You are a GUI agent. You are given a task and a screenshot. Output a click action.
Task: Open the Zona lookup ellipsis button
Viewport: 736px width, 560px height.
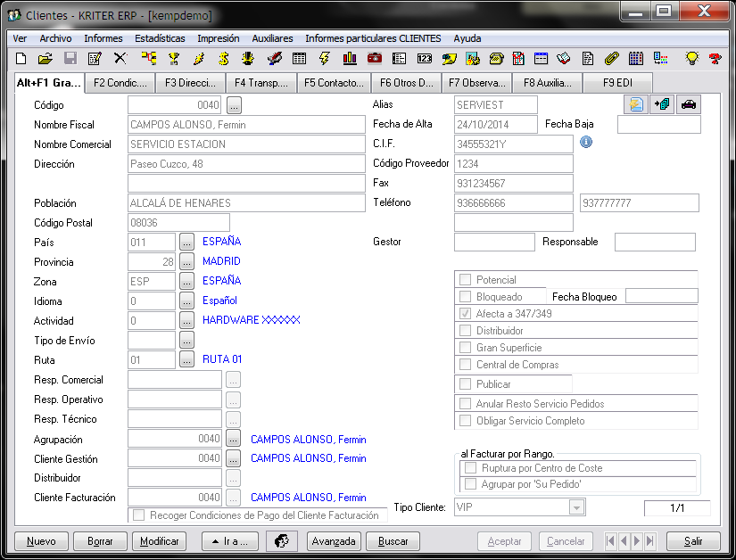coord(186,282)
